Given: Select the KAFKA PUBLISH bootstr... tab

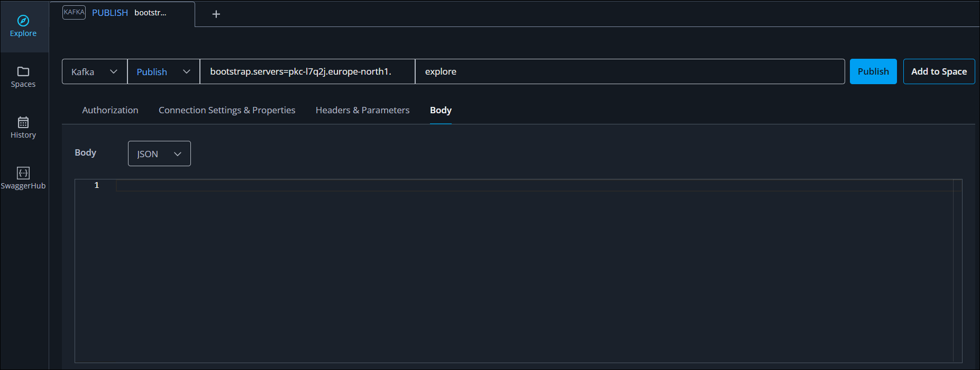Looking at the screenshot, I should pos(122,13).
